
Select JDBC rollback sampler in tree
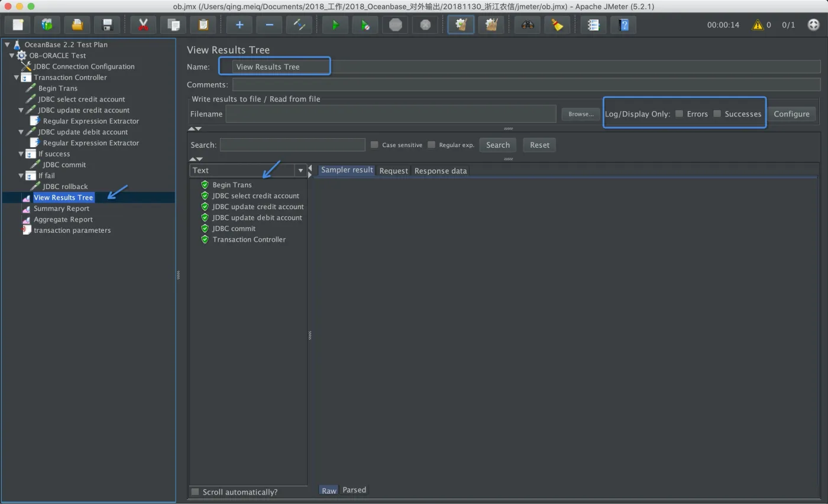[x=65, y=187]
